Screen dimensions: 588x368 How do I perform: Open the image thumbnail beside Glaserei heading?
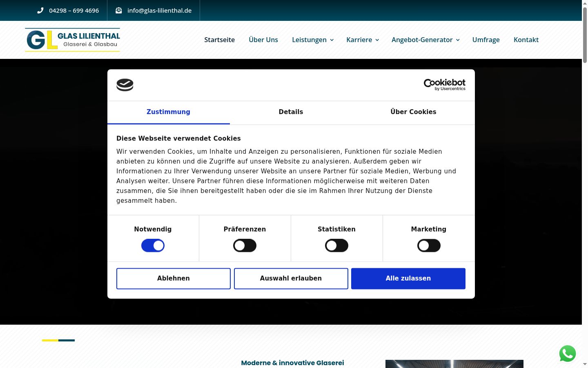(x=454, y=364)
